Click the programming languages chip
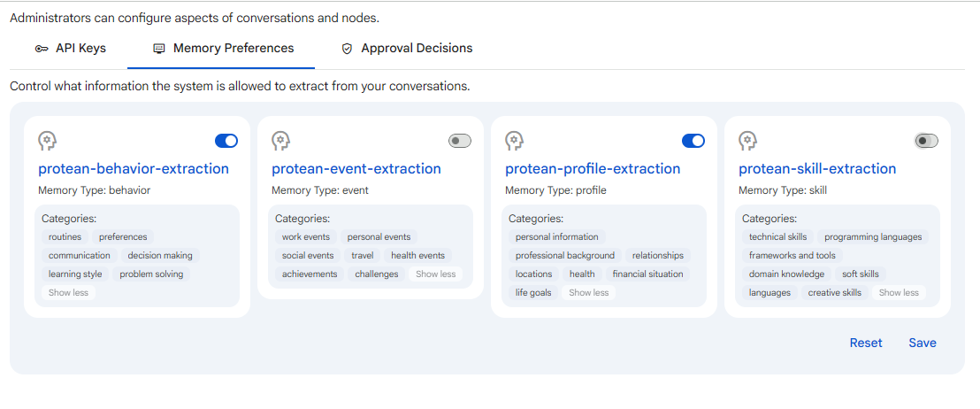Image resolution: width=980 pixels, height=409 pixels. click(873, 237)
